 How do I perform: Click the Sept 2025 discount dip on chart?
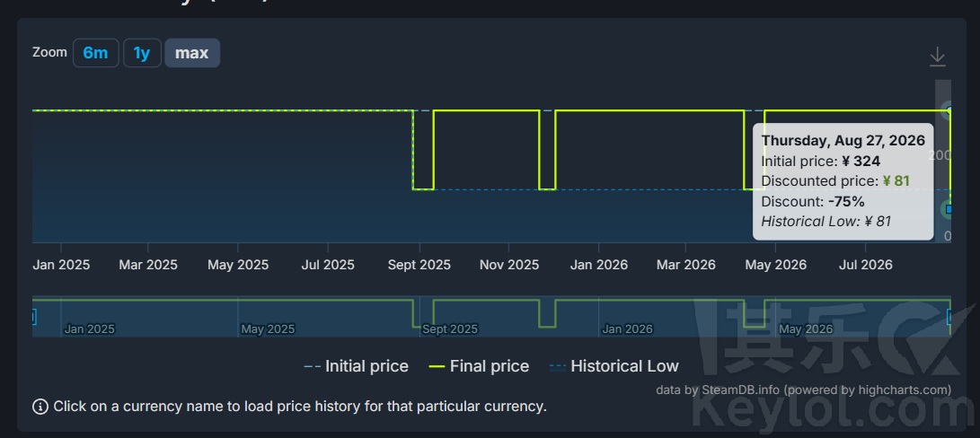423,150
